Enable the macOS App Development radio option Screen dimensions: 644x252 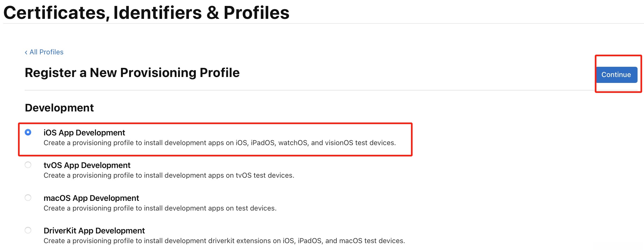(28, 198)
